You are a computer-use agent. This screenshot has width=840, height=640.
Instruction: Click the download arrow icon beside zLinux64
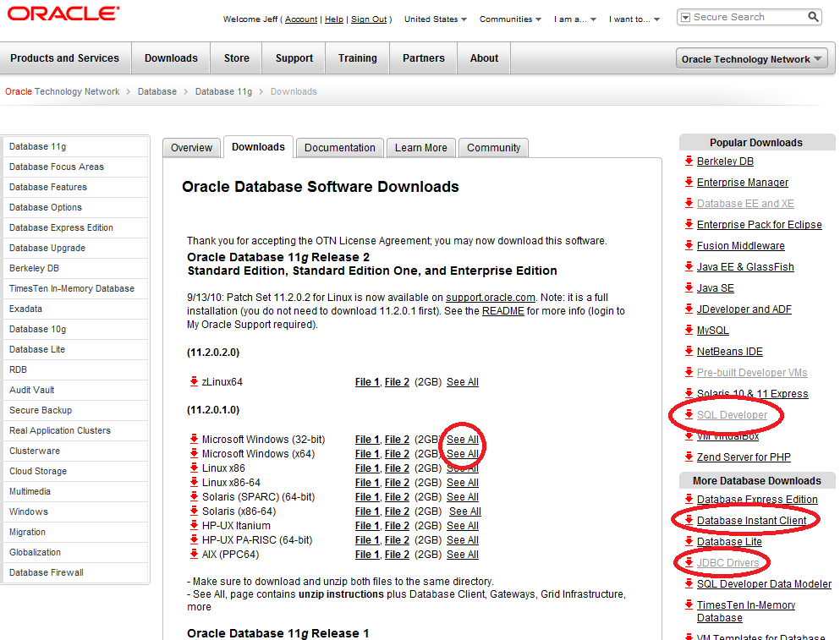pyautogui.click(x=194, y=381)
